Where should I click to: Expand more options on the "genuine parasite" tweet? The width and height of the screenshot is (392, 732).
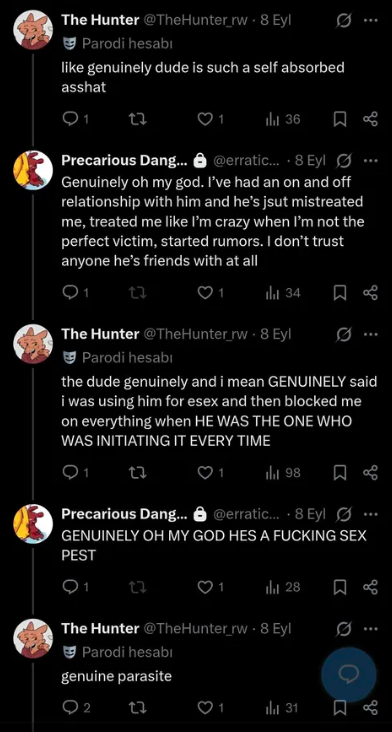coord(370,628)
